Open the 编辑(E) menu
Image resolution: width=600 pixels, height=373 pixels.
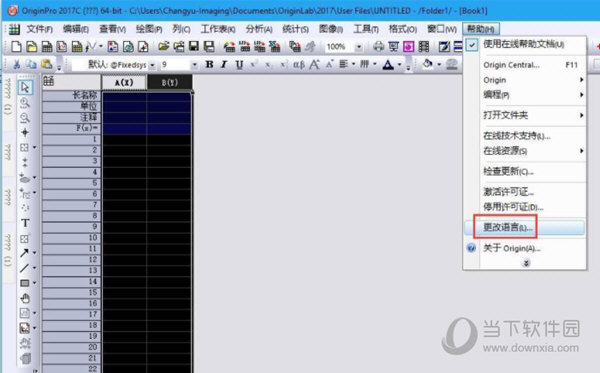pos(76,29)
